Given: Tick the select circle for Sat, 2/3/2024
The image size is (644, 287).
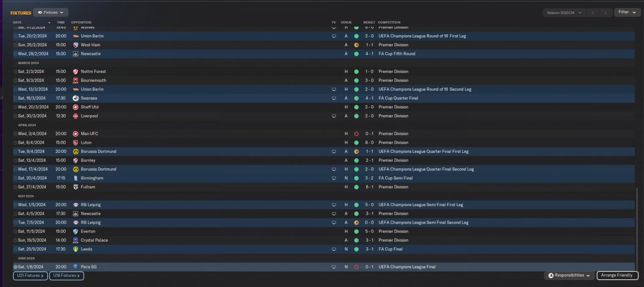Looking at the screenshot, I should [16, 71].
